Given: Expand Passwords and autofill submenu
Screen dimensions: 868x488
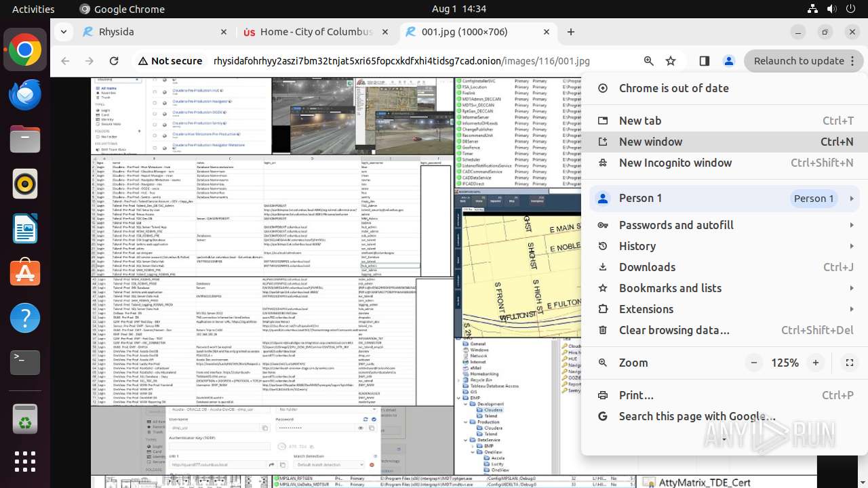Looking at the screenshot, I should (851, 225).
